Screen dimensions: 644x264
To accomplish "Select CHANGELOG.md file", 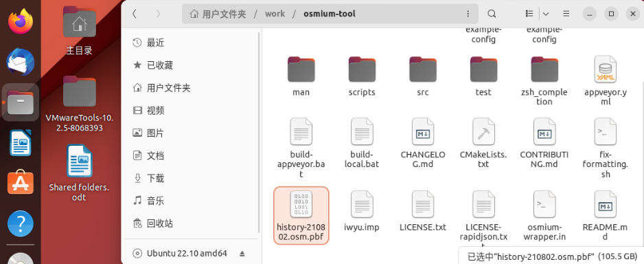I will click(x=423, y=143).
